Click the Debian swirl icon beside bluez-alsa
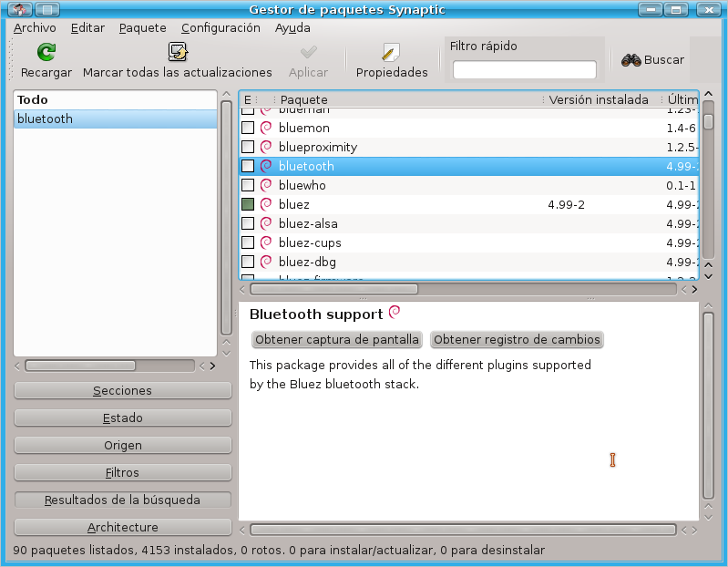 click(266, 223)
